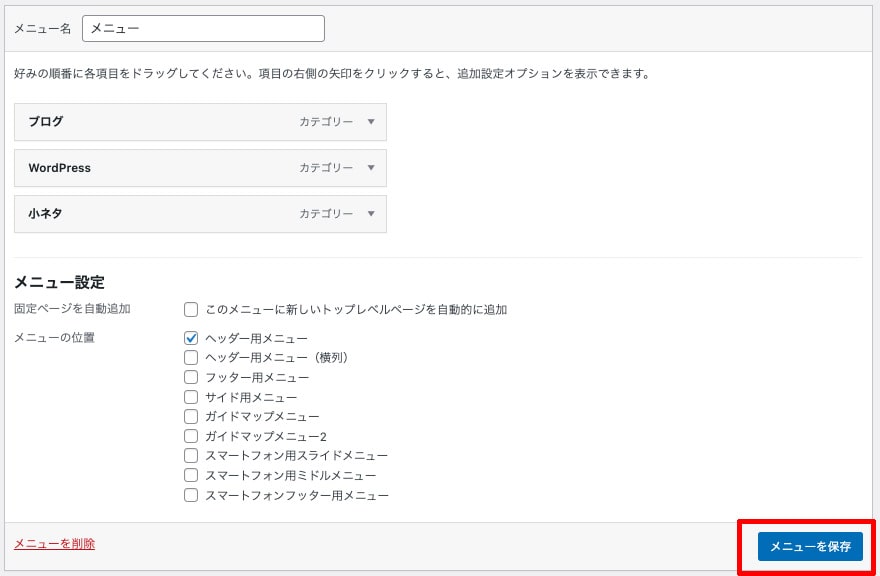Select the 小ネタ menu item title
This screenshot has width=880, height=576.
click(45, 214)
